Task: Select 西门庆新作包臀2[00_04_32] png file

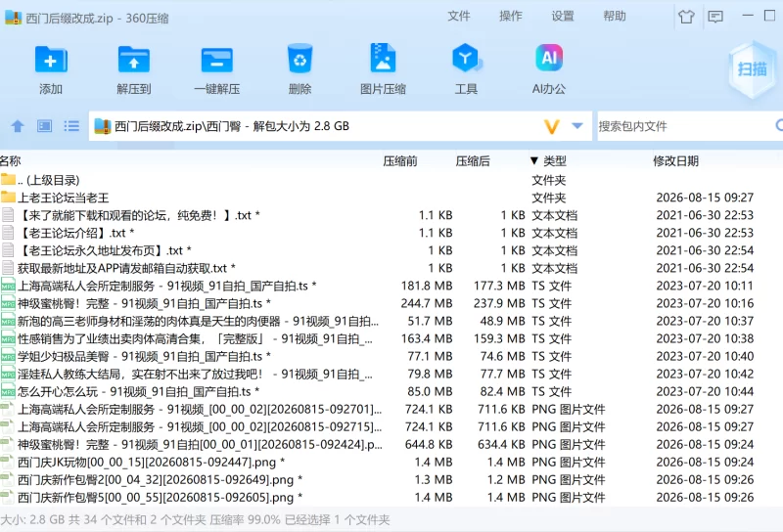Action: click(391, 479)
